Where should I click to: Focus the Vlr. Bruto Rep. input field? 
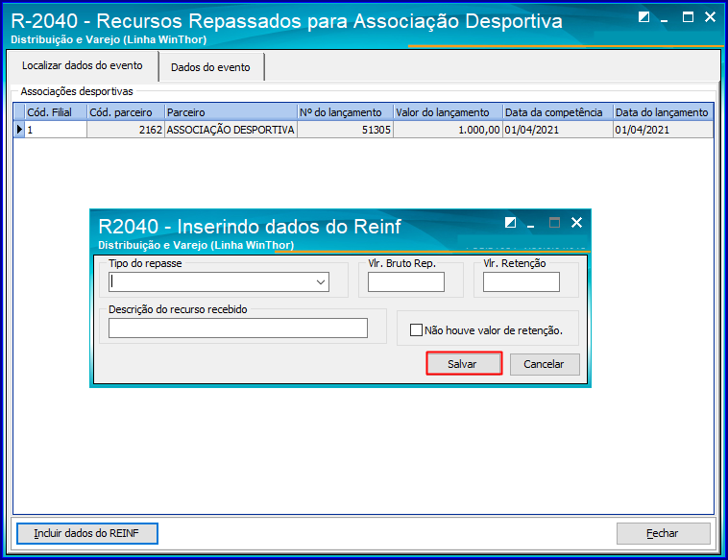coord(406,281)
